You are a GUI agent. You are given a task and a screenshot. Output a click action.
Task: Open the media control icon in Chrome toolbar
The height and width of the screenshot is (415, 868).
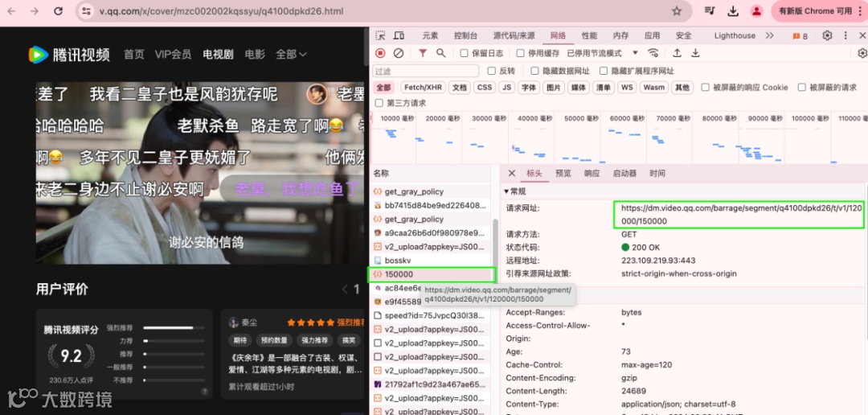point(709,11)
